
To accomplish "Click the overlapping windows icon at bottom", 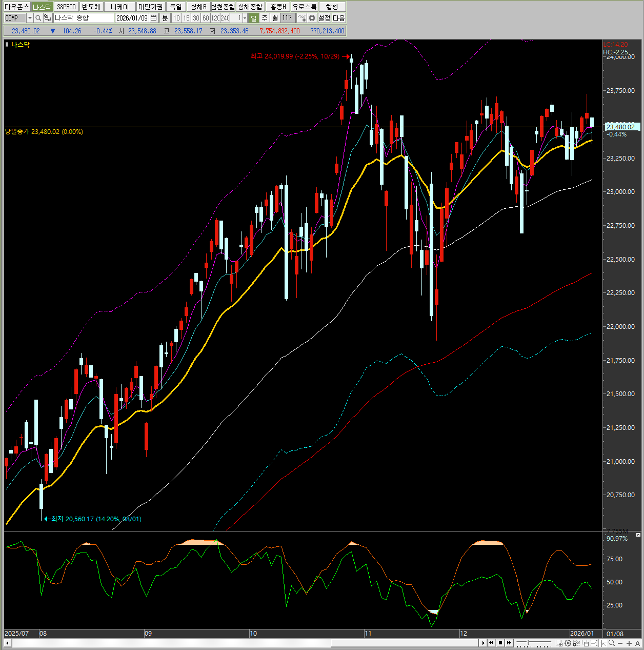I will (585, 643).
